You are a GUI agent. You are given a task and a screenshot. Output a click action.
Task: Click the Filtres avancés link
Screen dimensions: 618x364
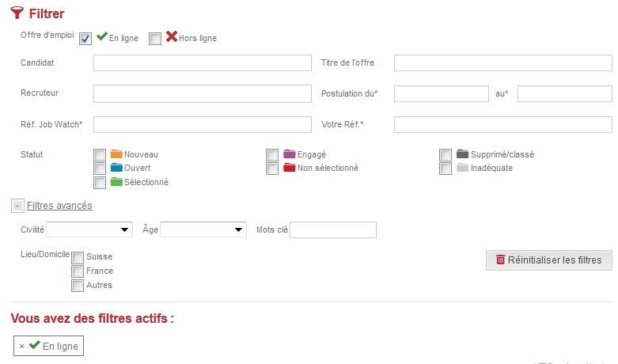click(59, 206)
